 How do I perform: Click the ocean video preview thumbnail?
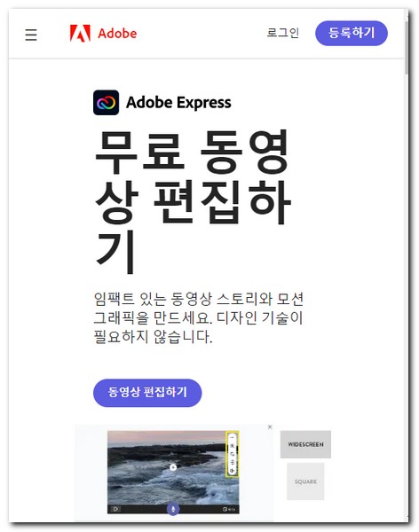pyautogui.click(x=173, y=472)
